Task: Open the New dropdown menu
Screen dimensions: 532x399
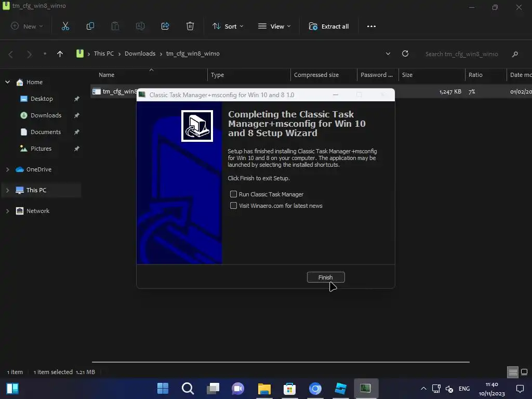Action: (x=27, y=26)
